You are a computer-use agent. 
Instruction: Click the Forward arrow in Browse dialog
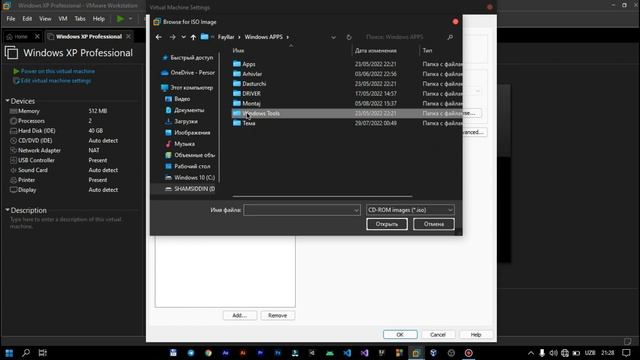click(172, 37)
